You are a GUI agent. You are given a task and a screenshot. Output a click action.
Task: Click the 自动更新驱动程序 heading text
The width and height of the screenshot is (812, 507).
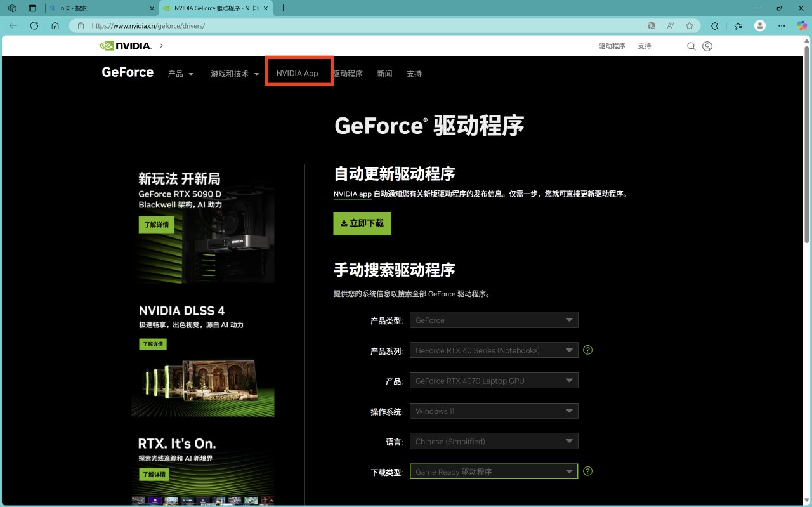click(395, 174)
